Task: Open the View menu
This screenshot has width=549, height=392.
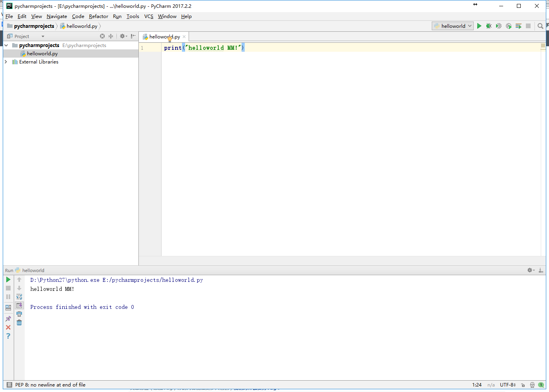Action: [36, 16]
